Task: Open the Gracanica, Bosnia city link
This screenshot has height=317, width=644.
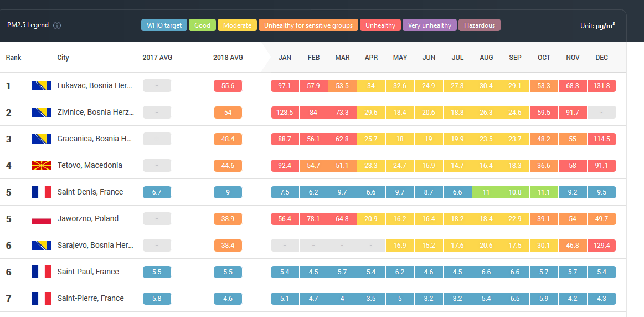Action: point(95,139)
